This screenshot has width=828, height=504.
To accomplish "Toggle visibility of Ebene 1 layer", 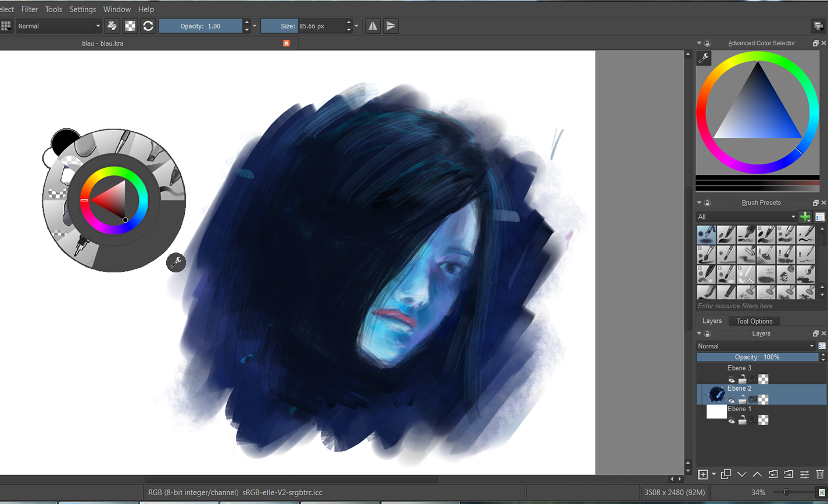I will coord(732,420).
